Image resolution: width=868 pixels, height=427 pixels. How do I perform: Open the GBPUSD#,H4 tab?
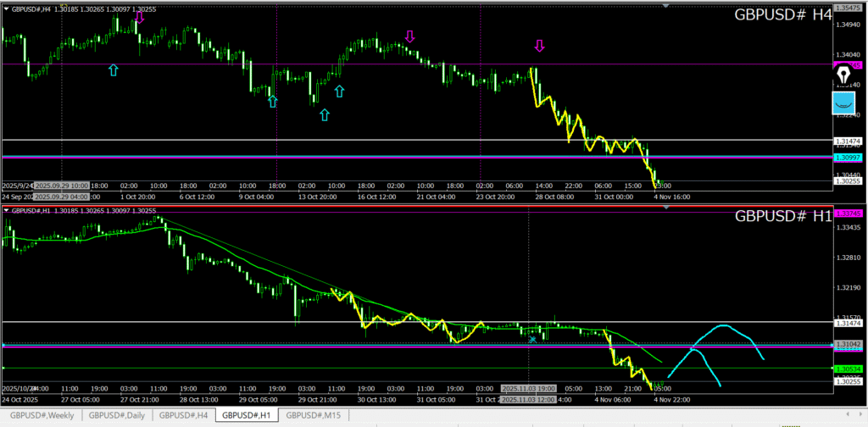(x=184, y=415)
